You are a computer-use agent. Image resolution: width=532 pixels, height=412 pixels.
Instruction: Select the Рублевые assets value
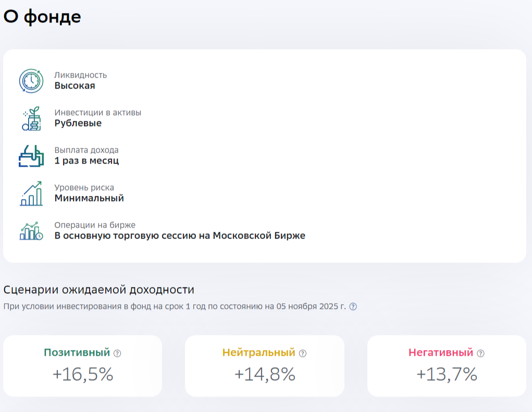(78, 123)
